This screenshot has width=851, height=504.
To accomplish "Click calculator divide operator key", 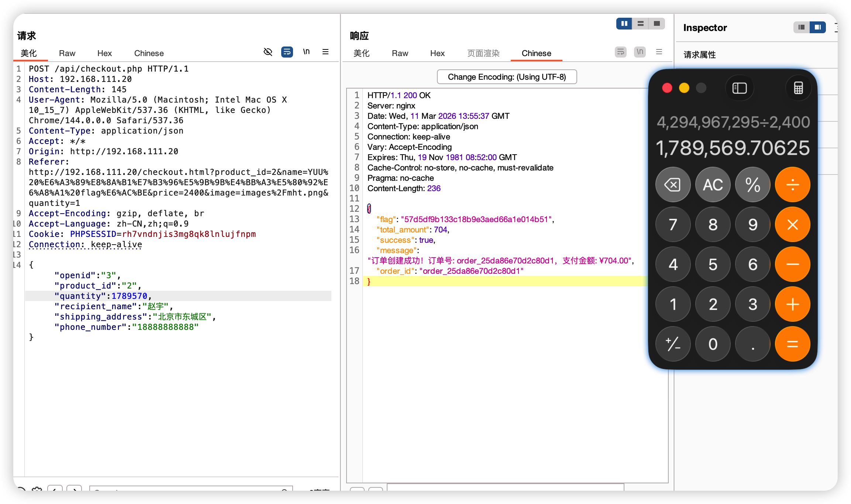I will pos(792,184).
